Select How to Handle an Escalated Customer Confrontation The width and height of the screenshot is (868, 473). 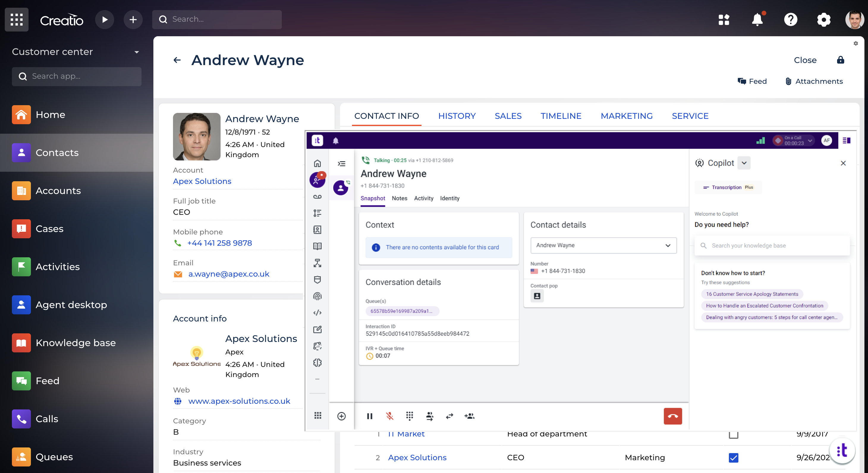tap(764, 305)
